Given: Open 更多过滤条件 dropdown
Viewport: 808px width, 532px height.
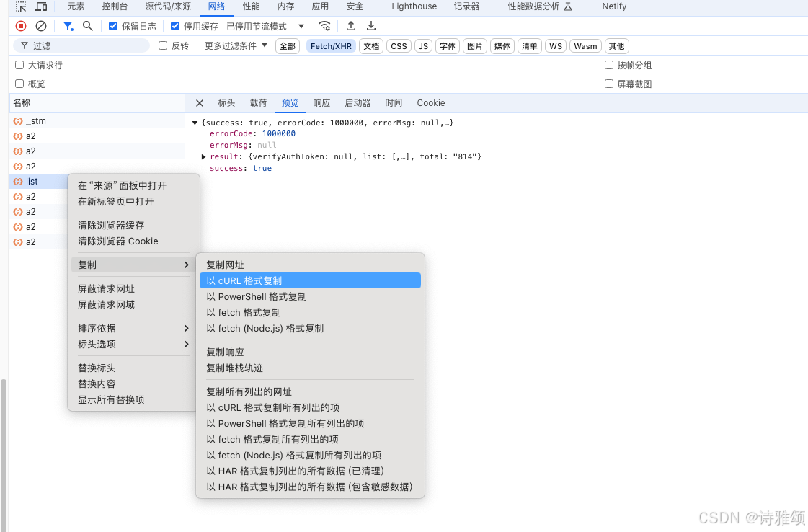Looking at the screenshot, I should pyautogui.click(x=236, y=46).
